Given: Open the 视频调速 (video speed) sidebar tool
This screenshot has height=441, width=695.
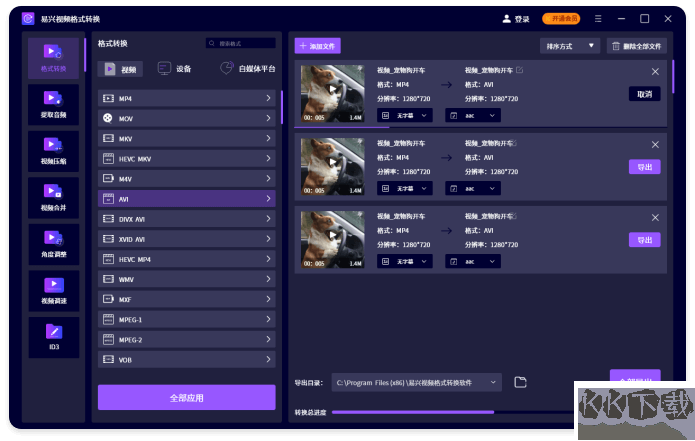Looking at the screenshot, I should click(x=53, y=288).
